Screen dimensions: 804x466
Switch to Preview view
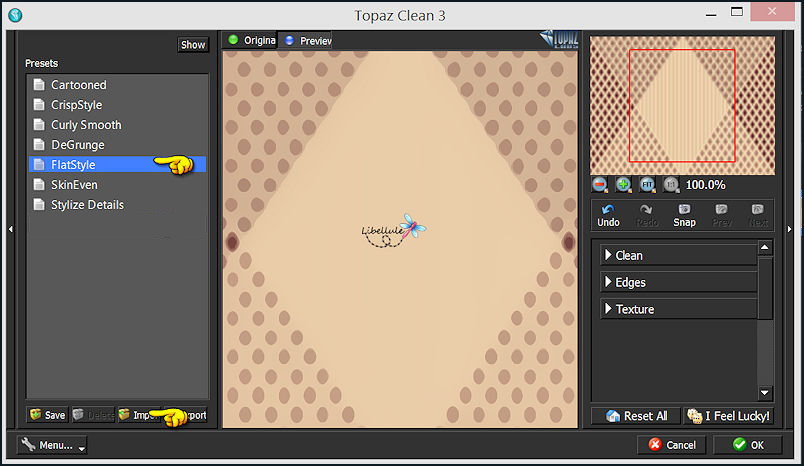tap(308, 40)
